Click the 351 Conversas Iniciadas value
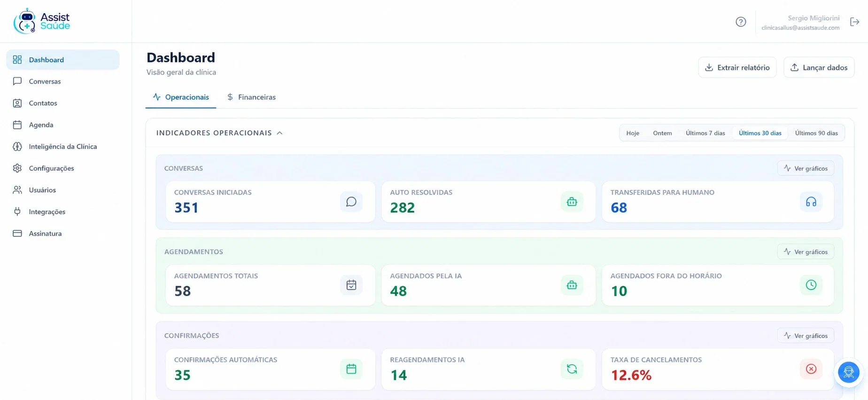The height and width of the screenshot is (400, 868). [186, 208]
